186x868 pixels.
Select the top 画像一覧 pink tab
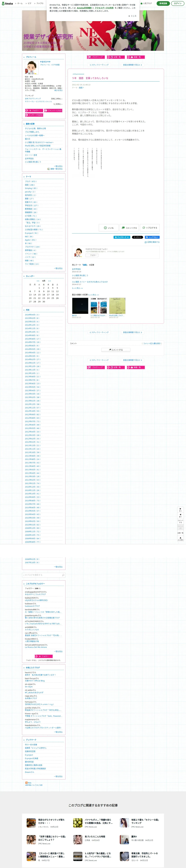point(136,57)
